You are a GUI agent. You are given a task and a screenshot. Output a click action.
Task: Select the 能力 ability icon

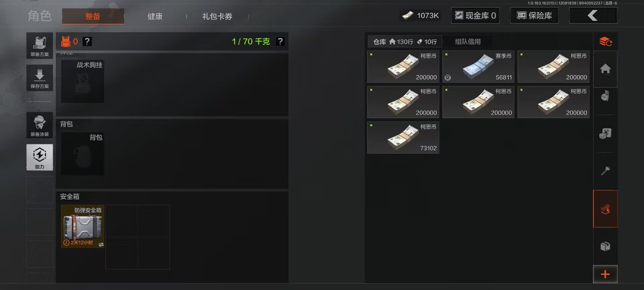coord(40,157)
